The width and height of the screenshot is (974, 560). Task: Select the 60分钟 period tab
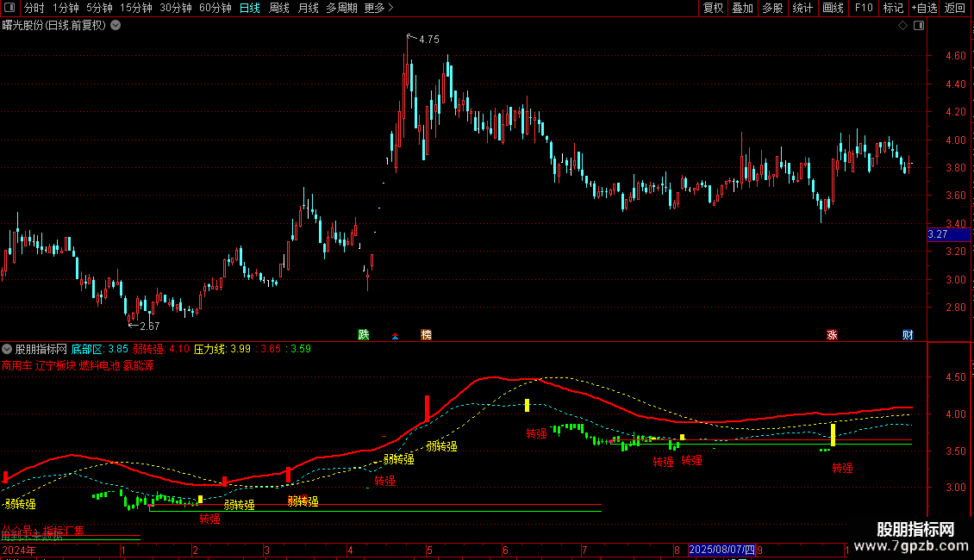215,8
